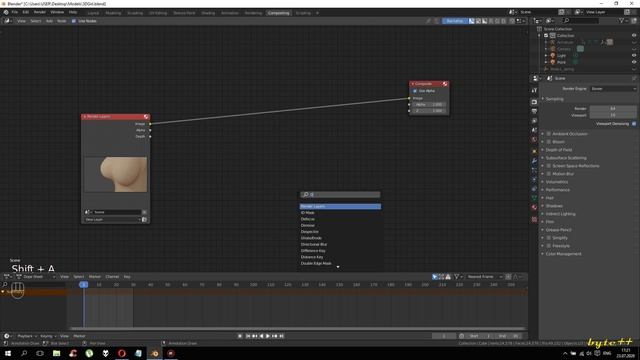Open the Tool properties tab
640x360 pixels.
click(534, 91)
